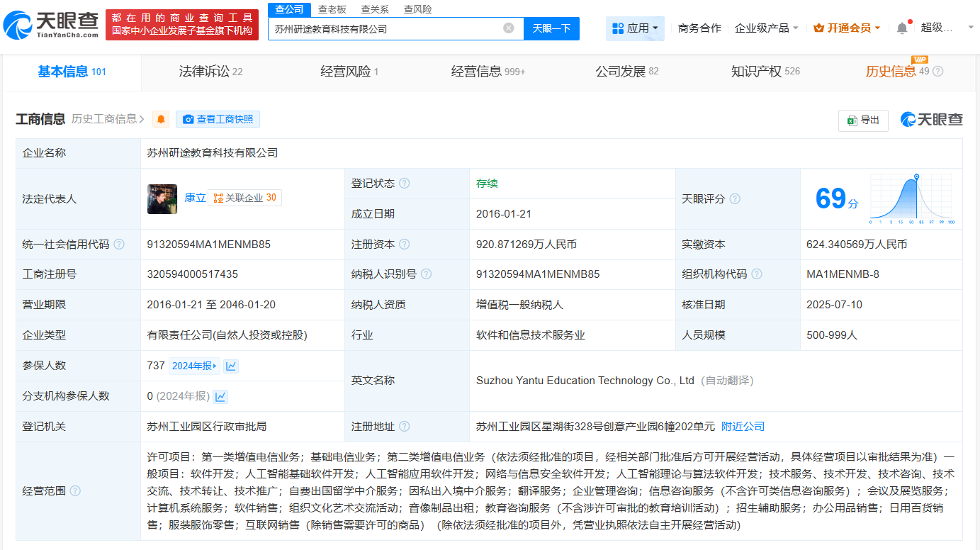
Task: Clear the search box with the X icon
Action: tap(507, 28)
